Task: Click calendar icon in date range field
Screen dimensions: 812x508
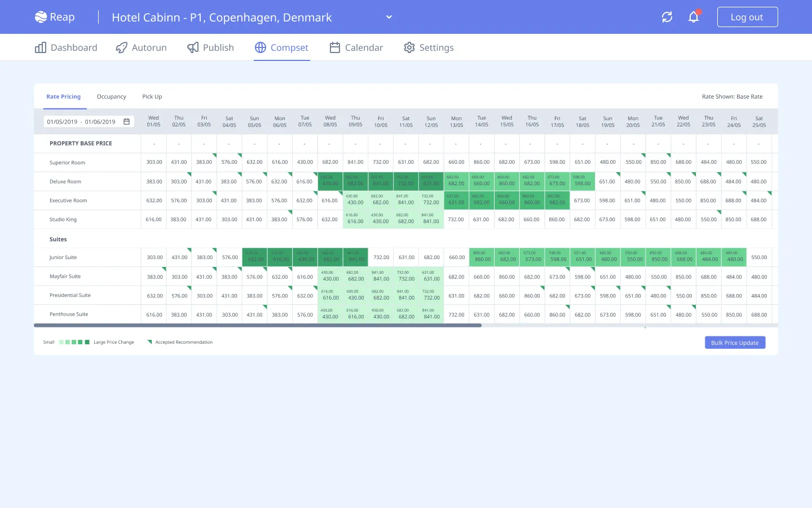Action: pyautogui.click(x=126, y=121)
